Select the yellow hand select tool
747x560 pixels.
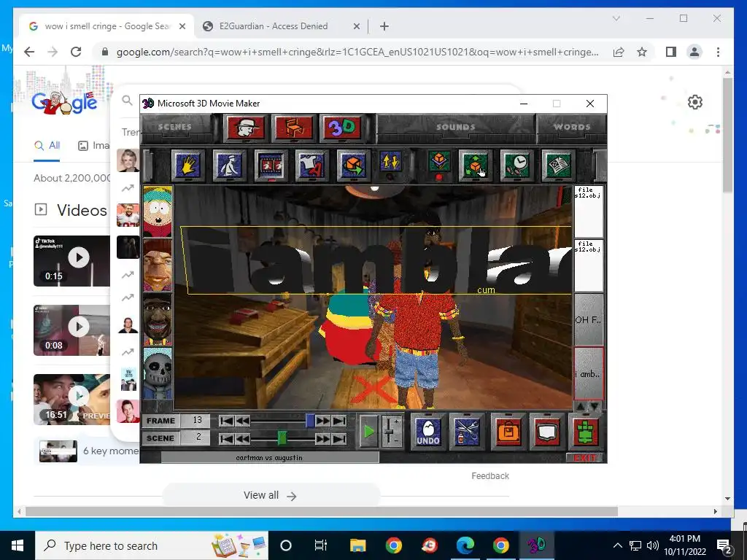187,166
